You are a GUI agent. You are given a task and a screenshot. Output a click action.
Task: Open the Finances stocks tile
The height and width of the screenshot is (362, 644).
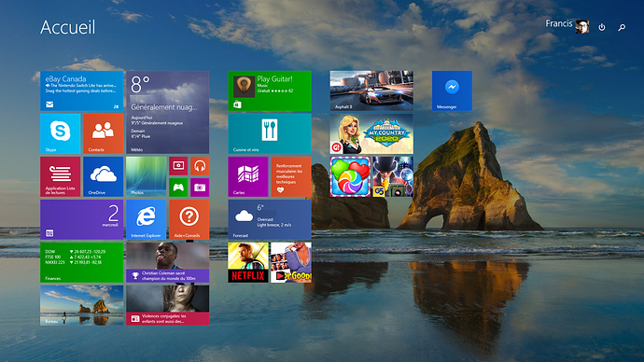point(82,262)
